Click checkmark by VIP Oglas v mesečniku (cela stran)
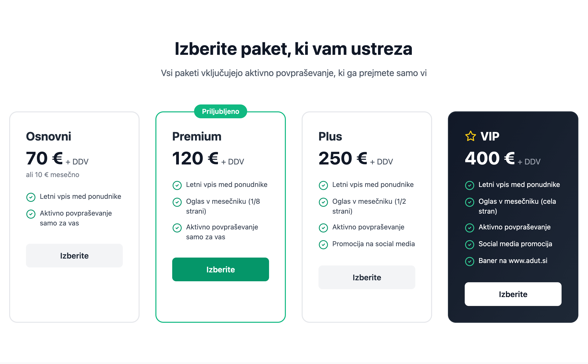The image size is (588, 364). [x=469, y=202]
